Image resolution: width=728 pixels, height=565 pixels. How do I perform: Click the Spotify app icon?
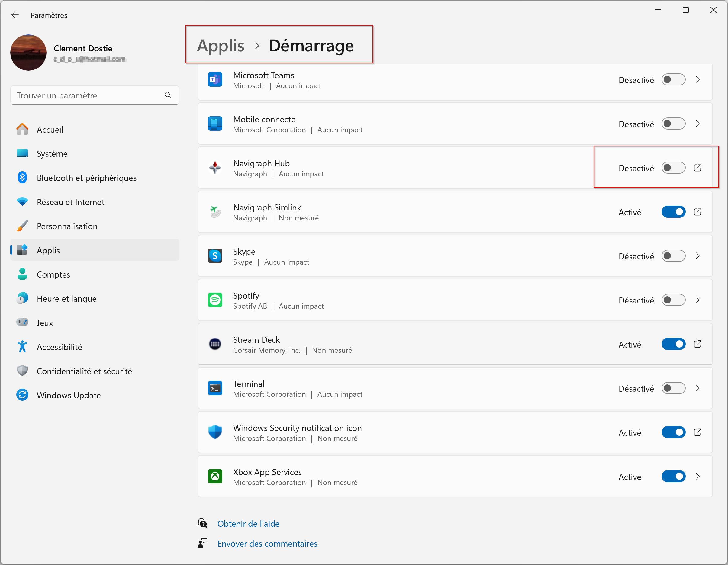[215, 300]
